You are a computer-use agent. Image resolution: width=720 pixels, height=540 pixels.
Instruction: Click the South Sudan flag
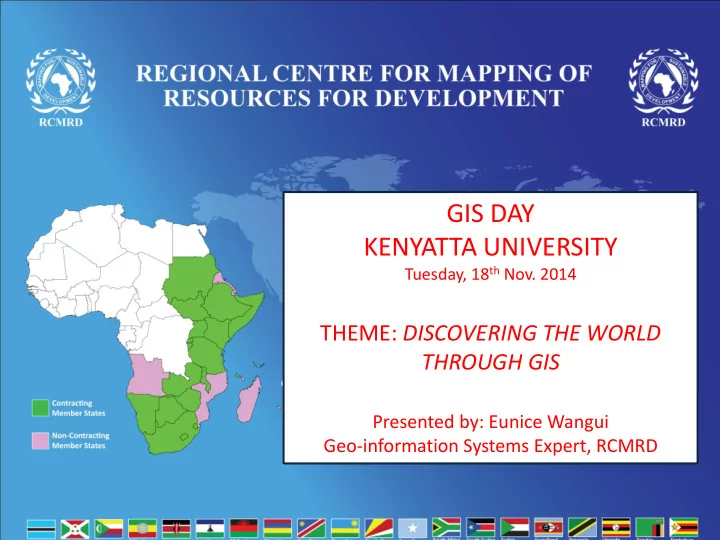[x=480, y=528]
